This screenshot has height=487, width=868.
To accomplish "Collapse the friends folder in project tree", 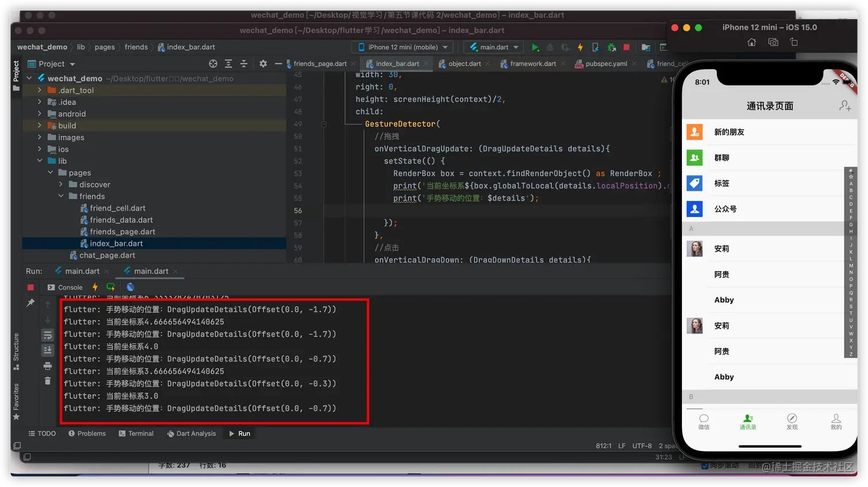I will pos(61,196).
